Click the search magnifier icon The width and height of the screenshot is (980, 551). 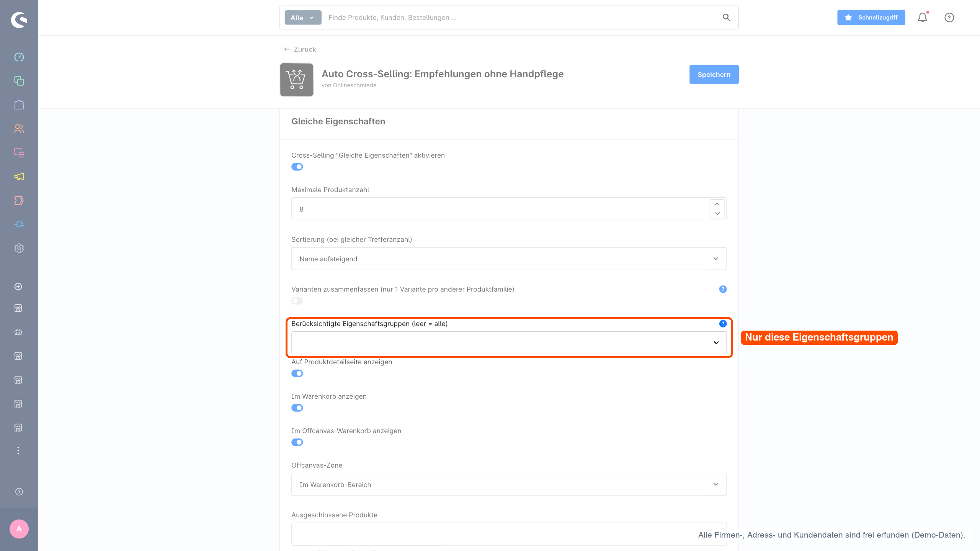pyautogui.click(x=726, y=18)
